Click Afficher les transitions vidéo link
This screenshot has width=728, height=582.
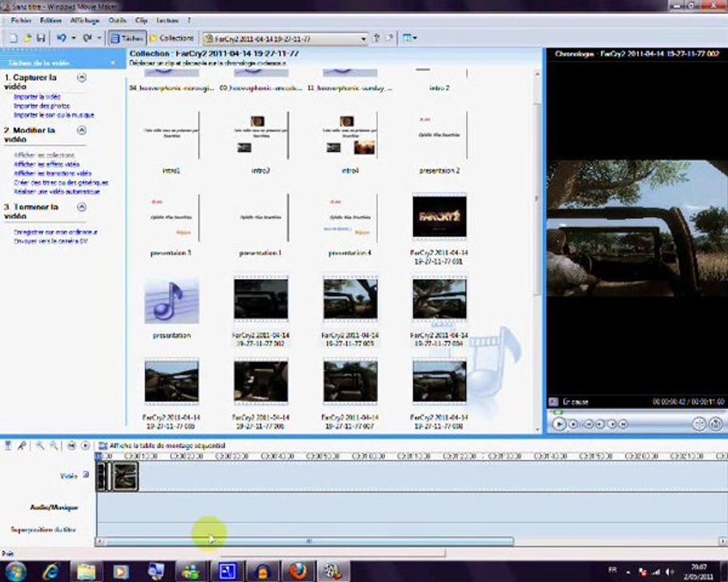tap(53, 173)
